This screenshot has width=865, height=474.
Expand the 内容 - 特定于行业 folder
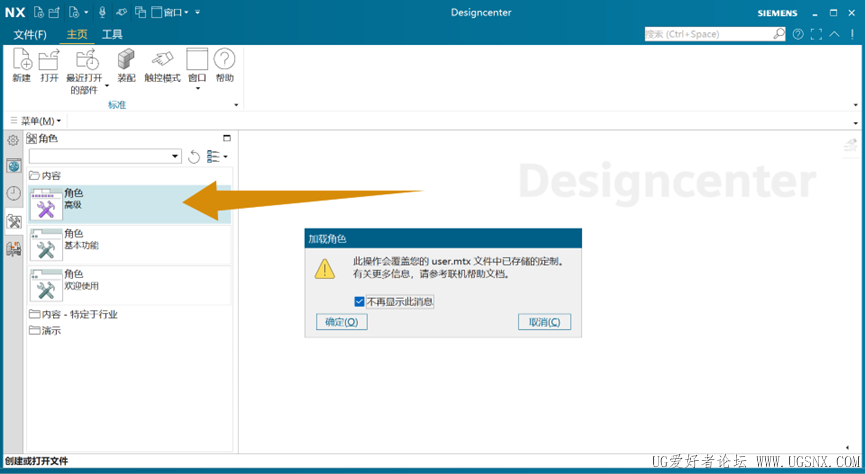(73, 314)
